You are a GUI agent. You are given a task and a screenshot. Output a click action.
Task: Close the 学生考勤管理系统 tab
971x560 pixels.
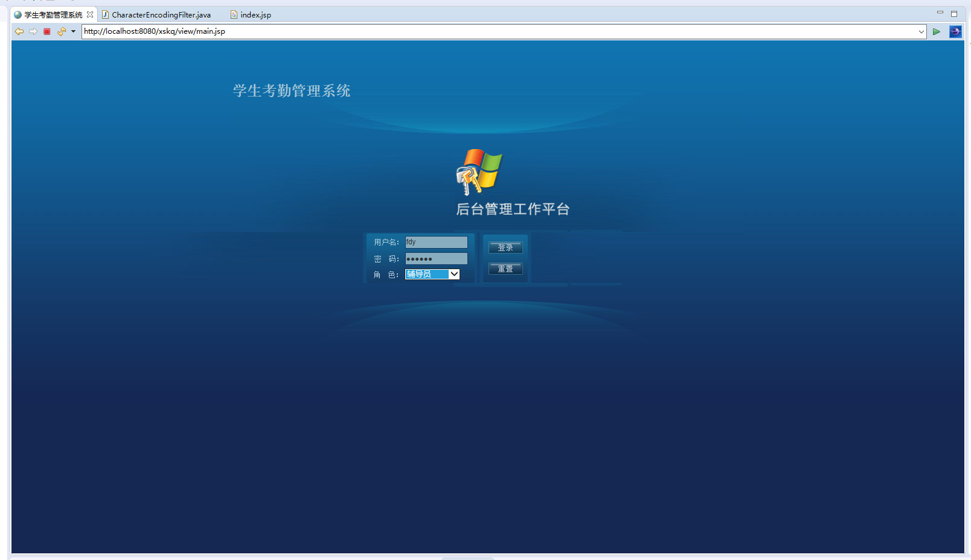coord(91,14)
